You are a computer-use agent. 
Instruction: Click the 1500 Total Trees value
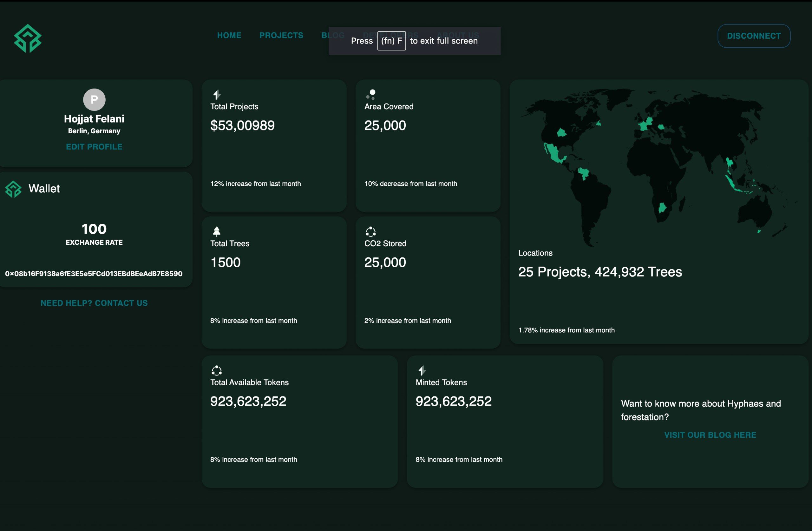pos(226,262)
